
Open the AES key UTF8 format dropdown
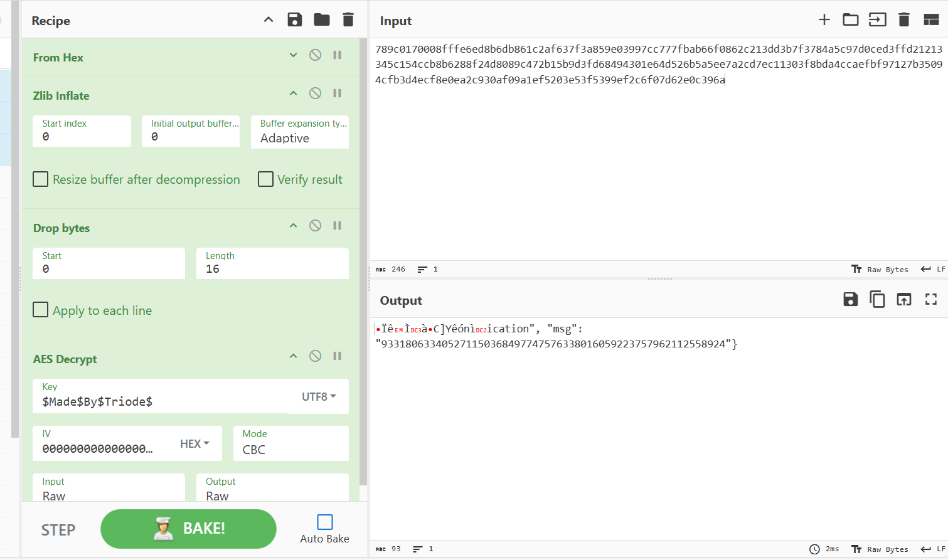(x=319, y=397)
